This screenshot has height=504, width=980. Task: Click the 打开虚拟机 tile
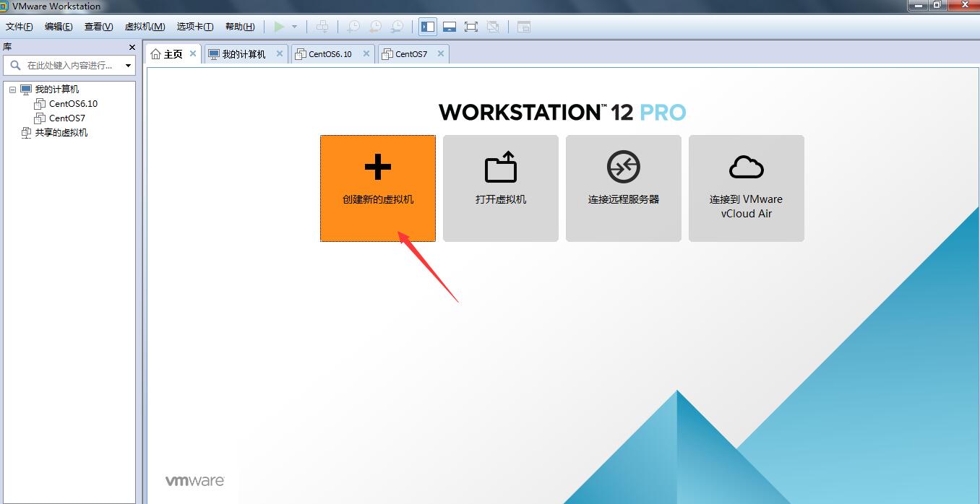[501, 188]
